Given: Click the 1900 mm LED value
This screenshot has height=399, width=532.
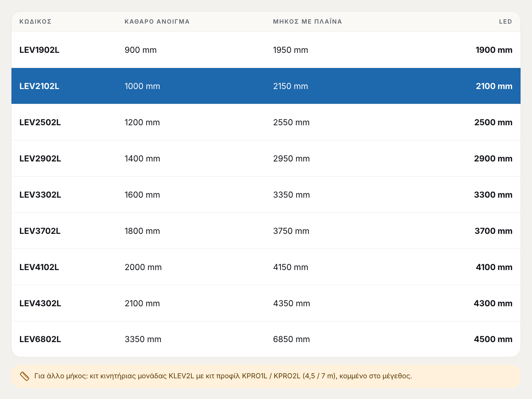Looking at the screenshot, I should 494,50.
